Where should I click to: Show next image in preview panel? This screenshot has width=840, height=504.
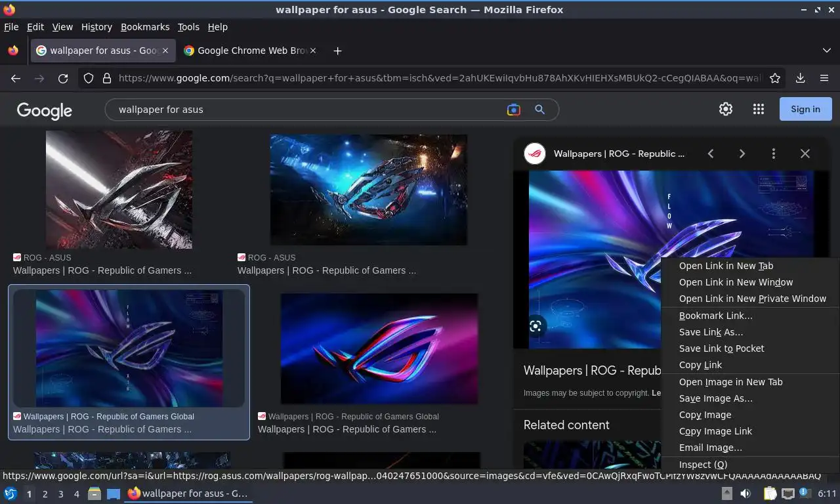pyautogui.click(x=742, y=154)
